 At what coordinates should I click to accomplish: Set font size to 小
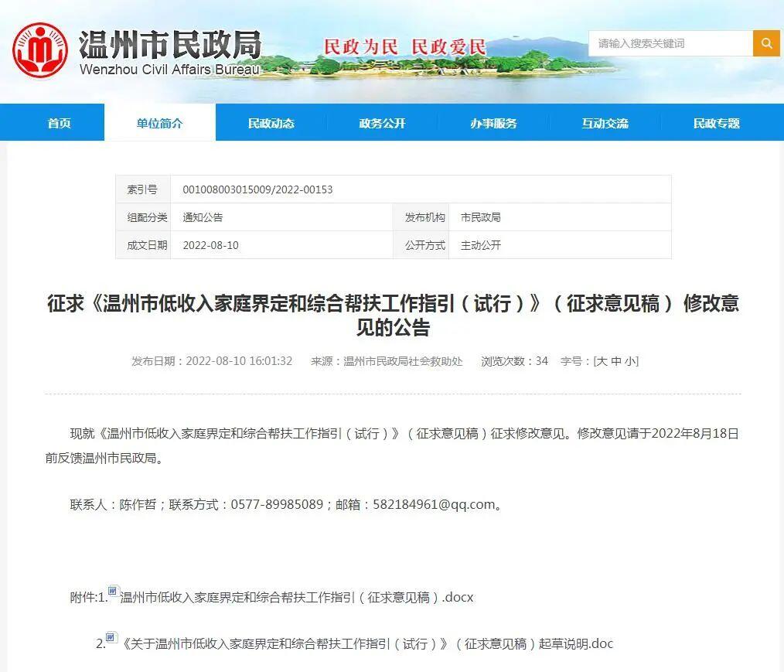(x=630, y=361)
